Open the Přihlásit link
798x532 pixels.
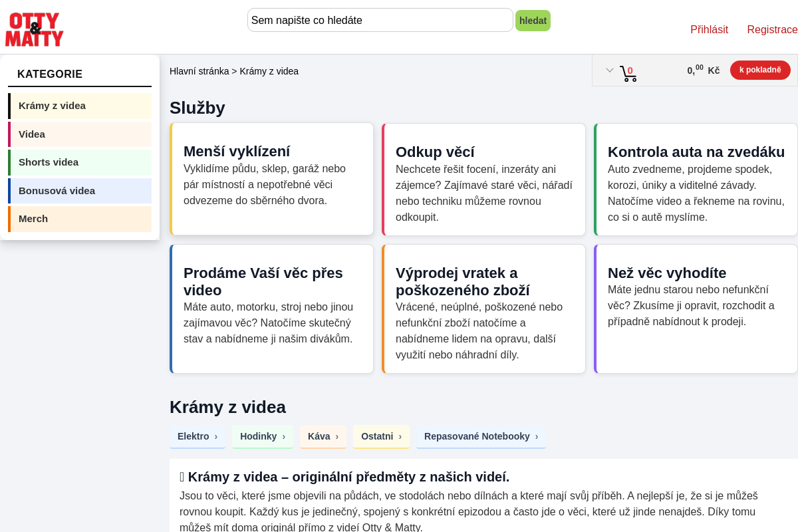click(709, 29)
